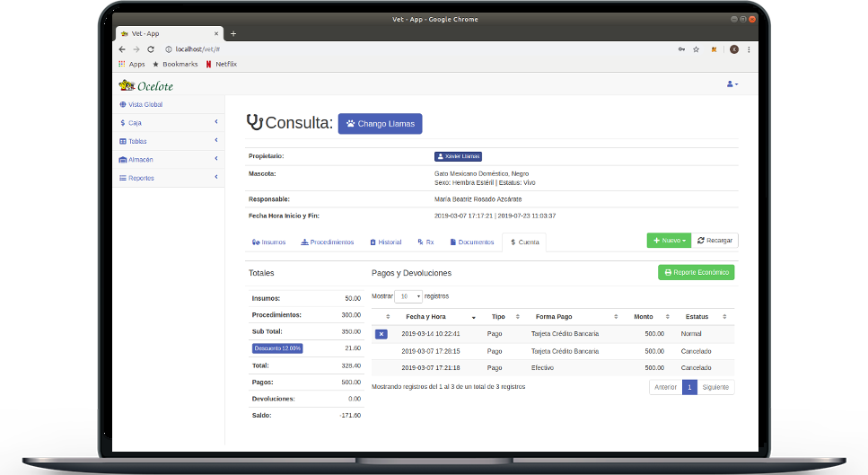Screen dimensions: 868x475
Task: Expand the Caja sidebar menu
Action: tap(168, 123)
